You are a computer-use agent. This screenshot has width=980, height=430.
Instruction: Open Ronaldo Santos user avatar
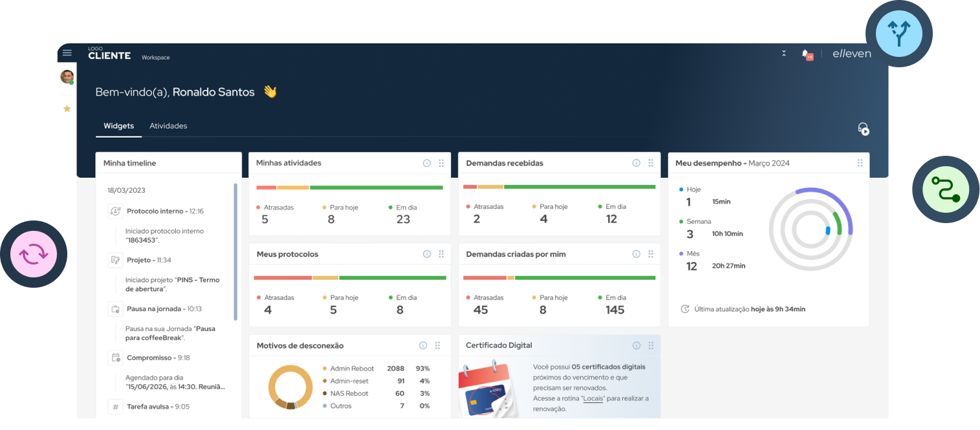[67, 77]
